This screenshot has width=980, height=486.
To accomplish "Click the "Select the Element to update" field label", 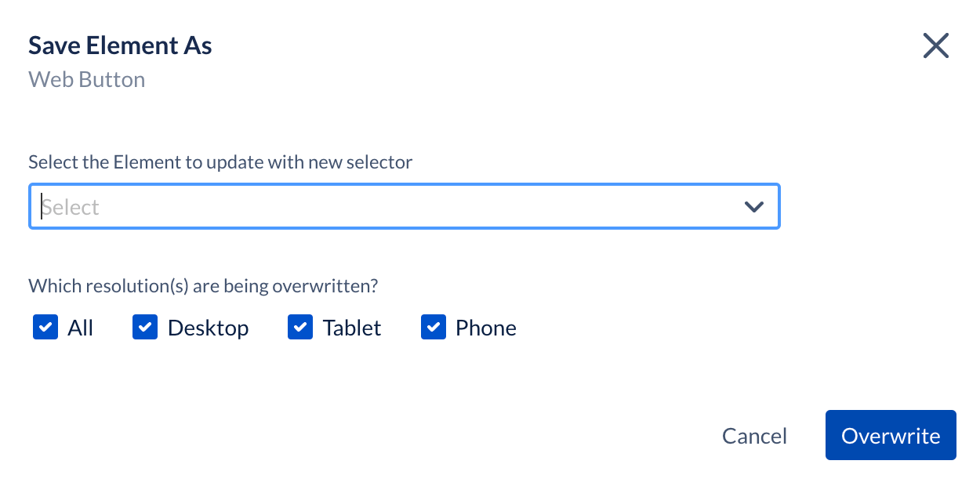I will 220,162.
